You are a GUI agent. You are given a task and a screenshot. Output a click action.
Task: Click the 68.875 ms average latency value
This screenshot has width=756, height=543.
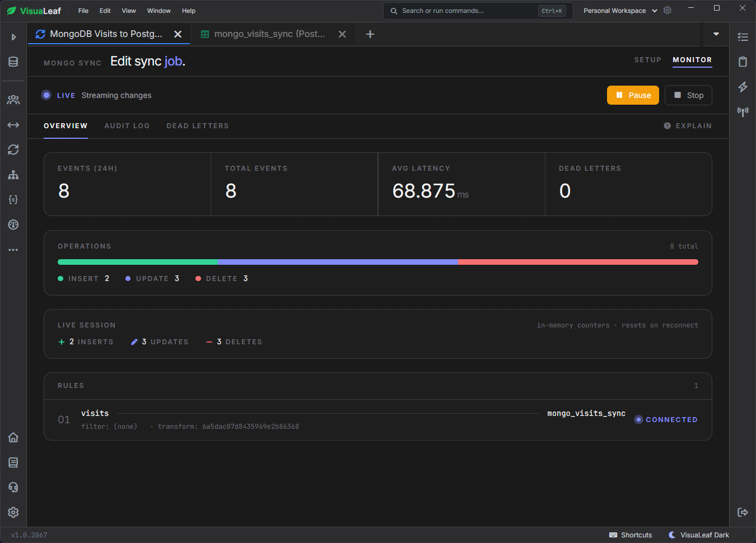pyautogui.click(x=430, y=191)
